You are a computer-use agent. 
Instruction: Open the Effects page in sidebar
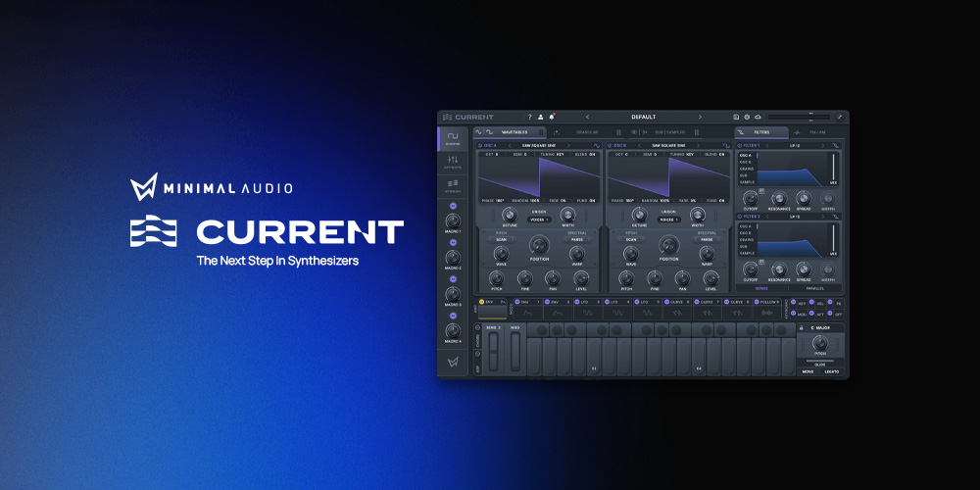coord(453,162)
